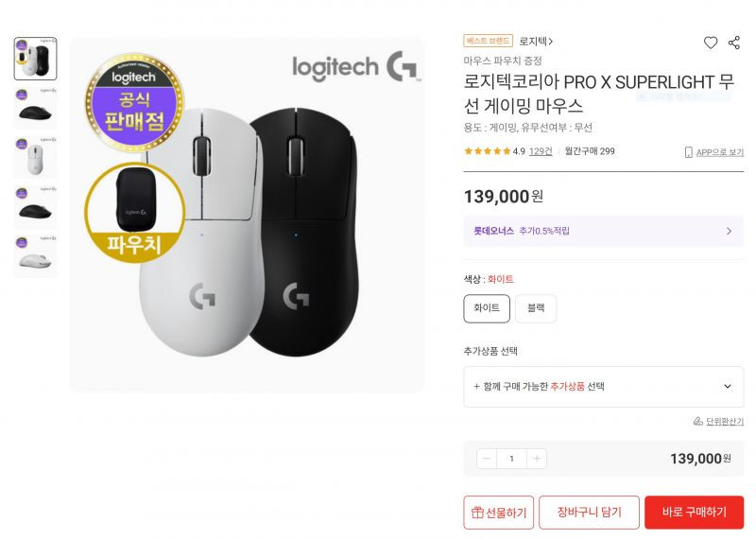Show the white mouse top-view thumbnail
This screenshot has width=756, height=540.
[35, 158]
